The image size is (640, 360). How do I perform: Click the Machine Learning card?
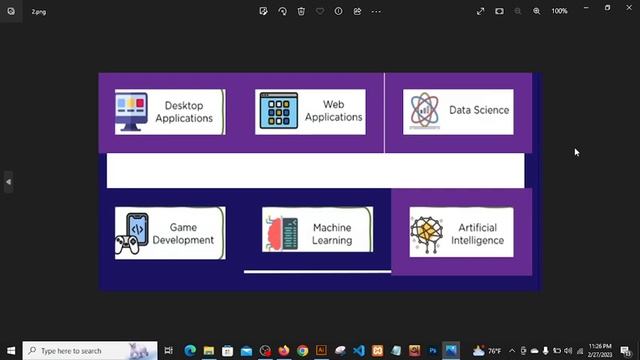tap(318, 229)
